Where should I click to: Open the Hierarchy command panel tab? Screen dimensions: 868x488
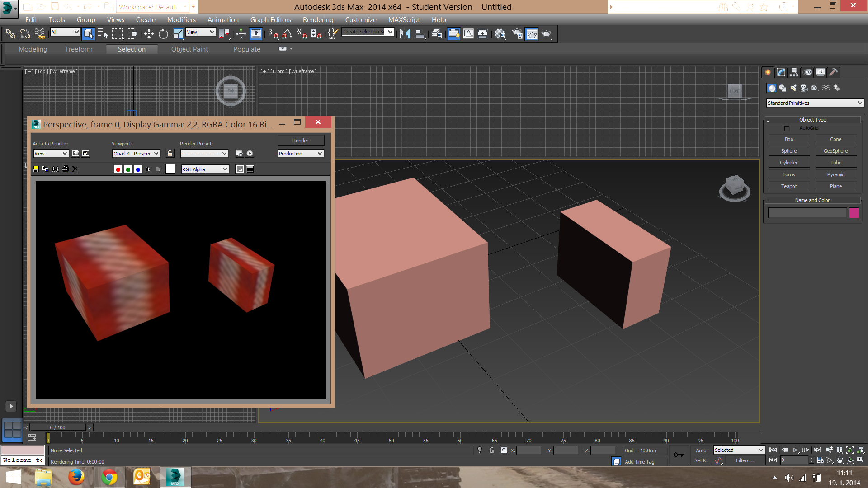coord(794,72)
